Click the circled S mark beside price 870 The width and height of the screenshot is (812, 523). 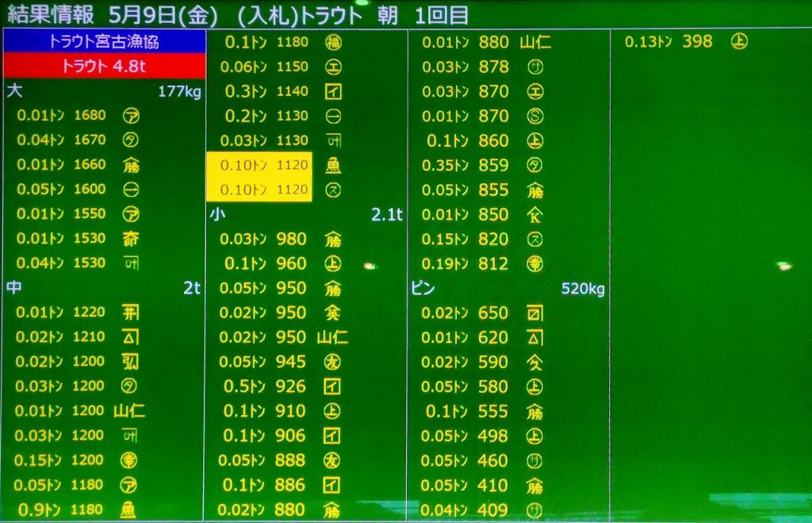tap(535, 117)
